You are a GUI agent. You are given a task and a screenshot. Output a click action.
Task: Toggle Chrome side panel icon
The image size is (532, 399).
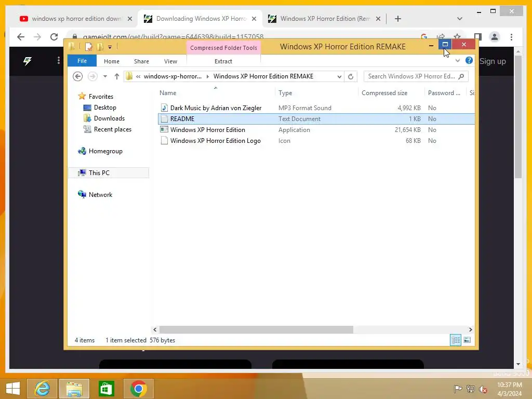pos(478,37)
